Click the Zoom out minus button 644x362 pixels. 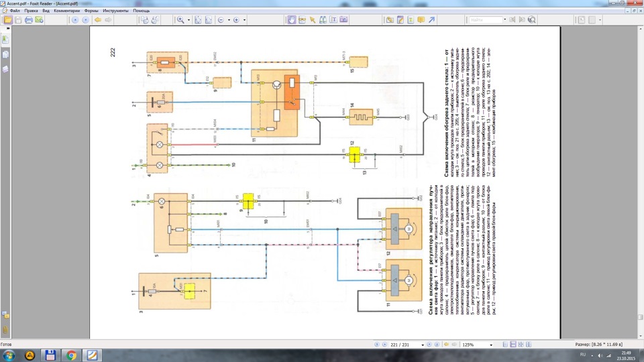tap(221, 19)
